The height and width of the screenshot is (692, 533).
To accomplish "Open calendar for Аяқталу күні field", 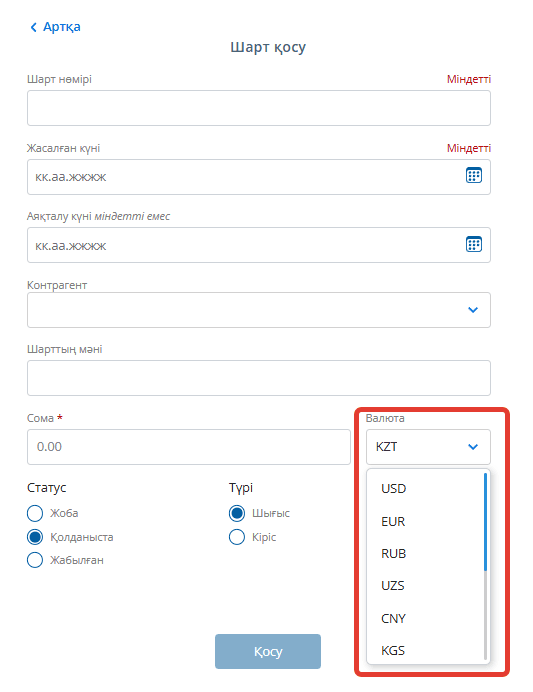I will (x=473, y=244).
